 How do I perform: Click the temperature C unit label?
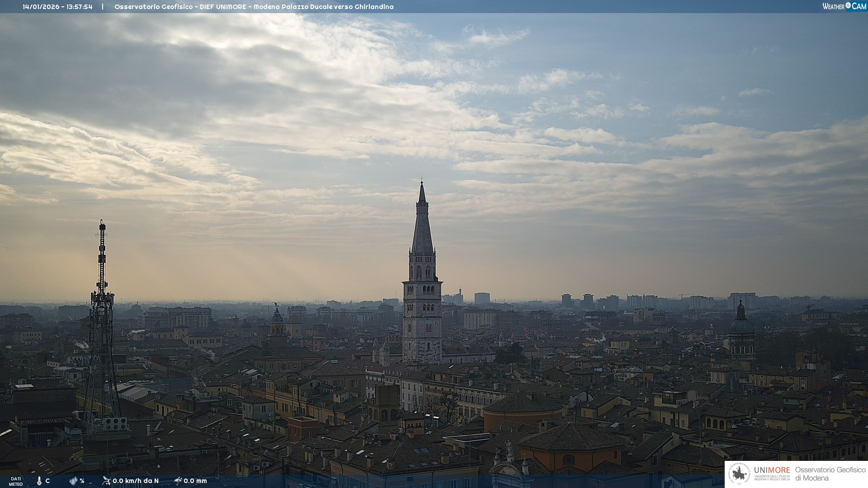[47, 481]
